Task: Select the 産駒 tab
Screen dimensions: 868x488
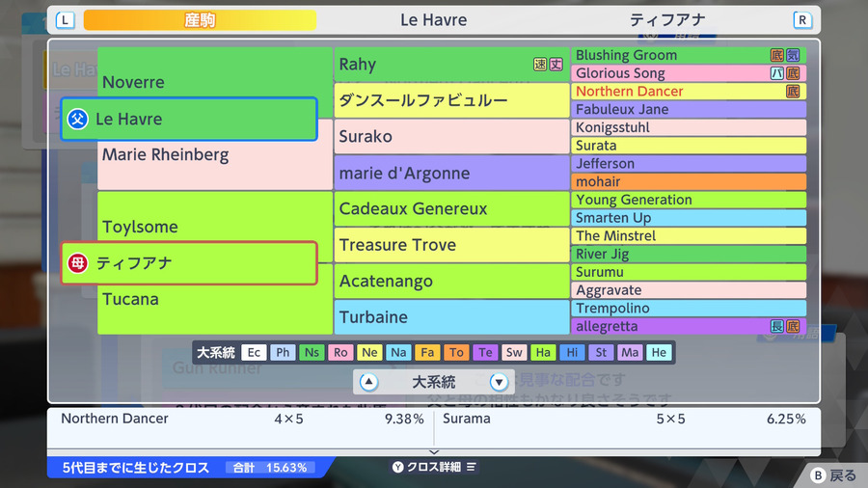Action: (x=200, y=20)
